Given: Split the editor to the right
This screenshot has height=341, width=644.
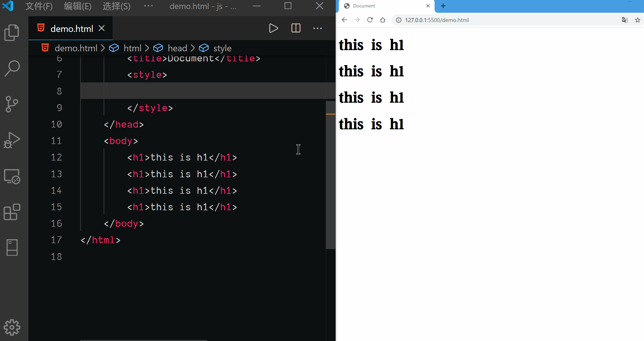Looking at the screenshot, I should (x=296, y=28).
